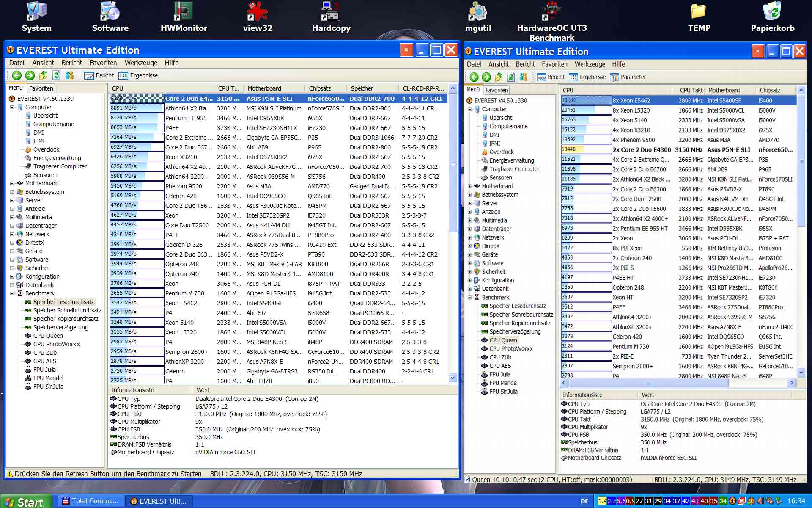This screenshot has height=508, width=812.
Task: Click refresh icon in left EVEREST toolbar
Action: [56, 75]
